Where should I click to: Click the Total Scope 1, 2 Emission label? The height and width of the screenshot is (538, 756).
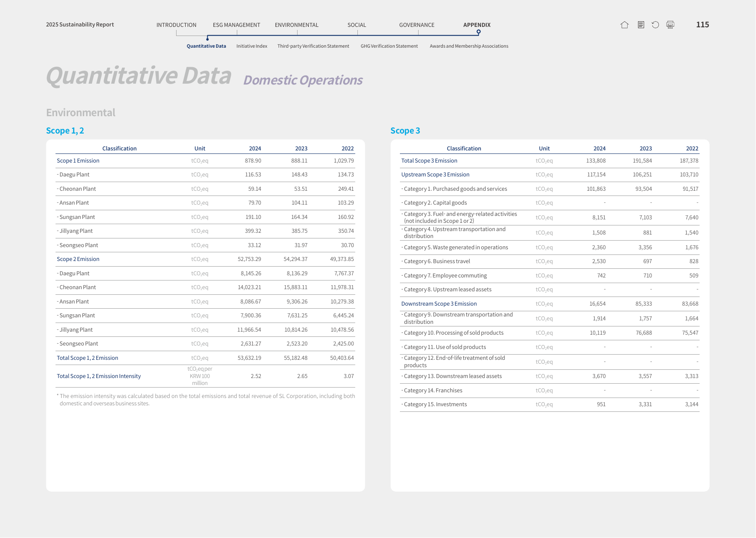(88, 358)
